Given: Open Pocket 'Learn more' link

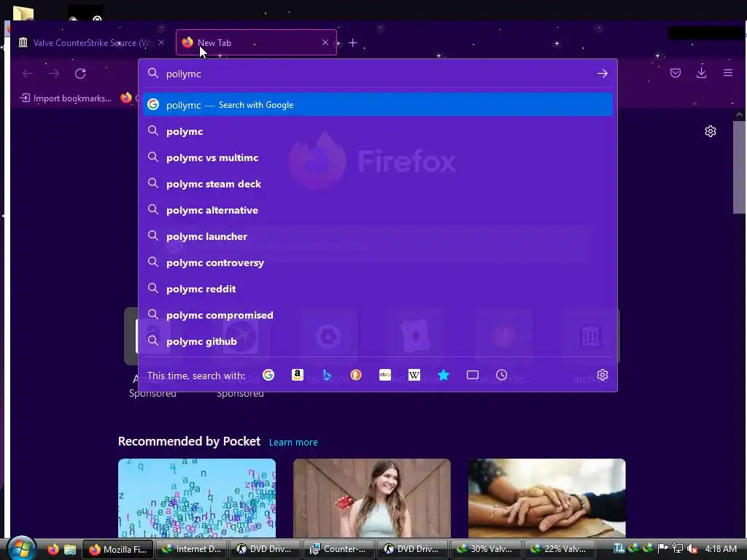Looking at the screenshot, I should (x=293, y=443).
